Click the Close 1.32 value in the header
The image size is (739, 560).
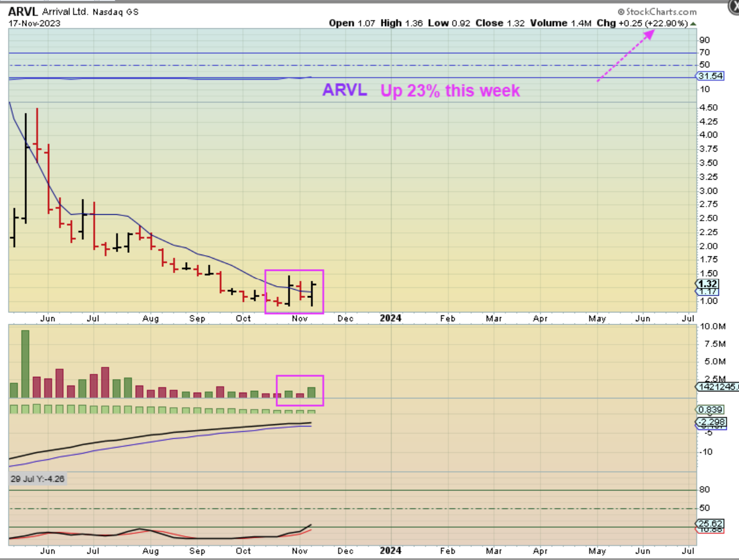click(x=500, y=23)
